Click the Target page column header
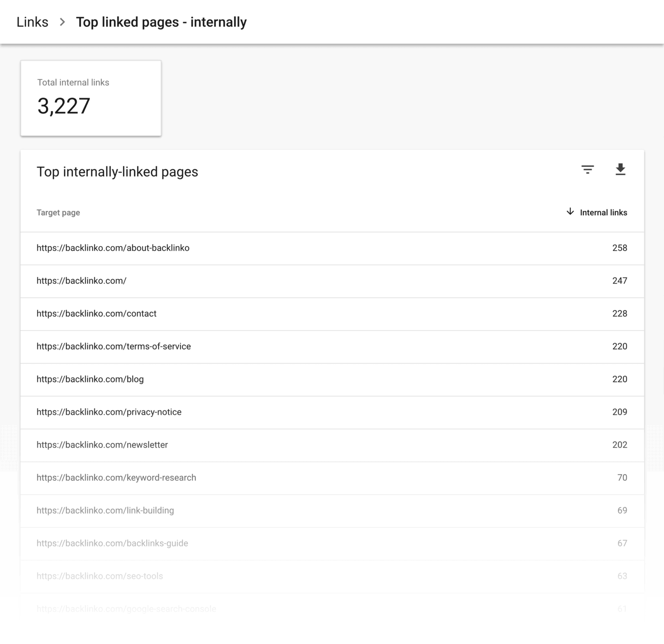The height and width of the screenshot is (644, 664). point(58,213)
